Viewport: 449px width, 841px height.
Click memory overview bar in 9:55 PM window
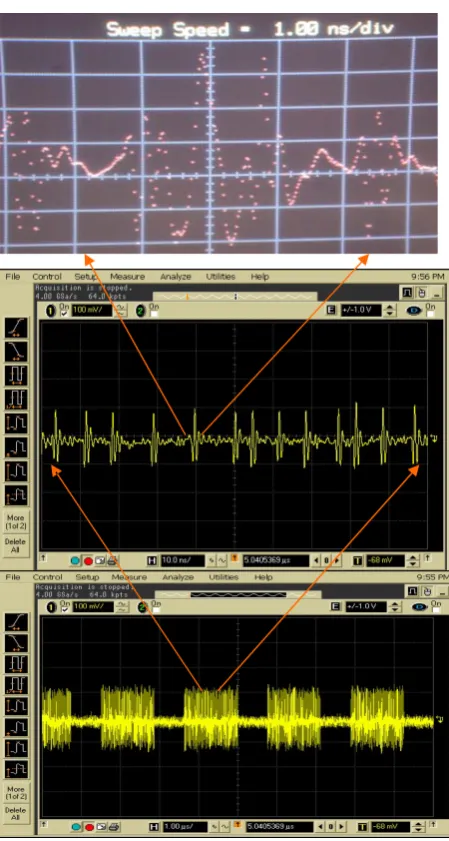(x=237, y=594)
